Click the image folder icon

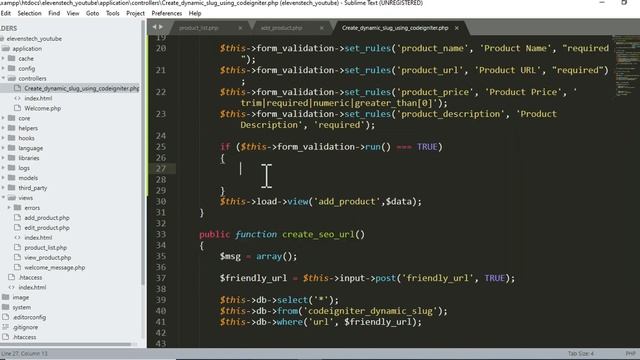pos(5,297)
